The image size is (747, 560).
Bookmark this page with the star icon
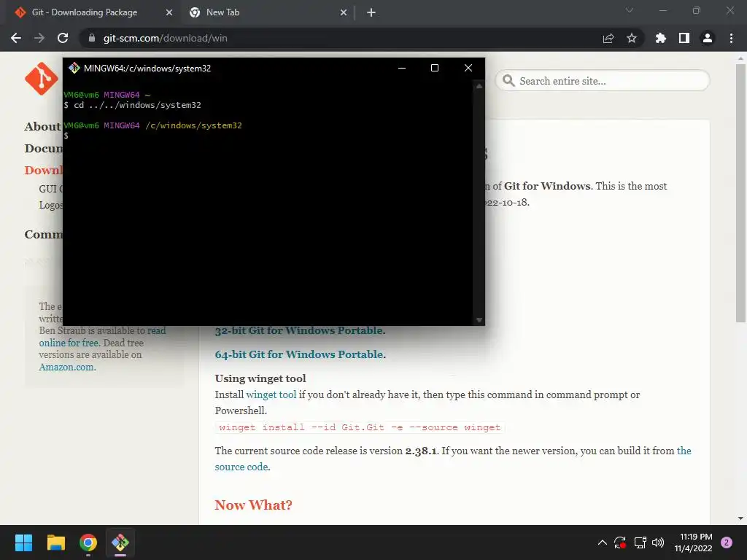[632, 38]
